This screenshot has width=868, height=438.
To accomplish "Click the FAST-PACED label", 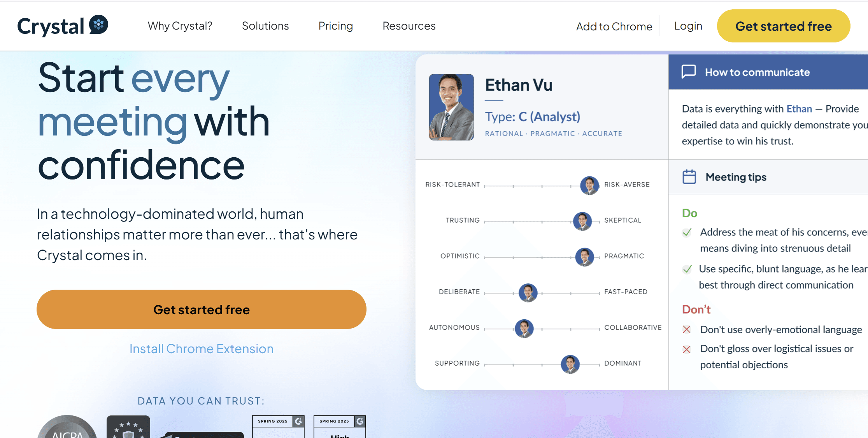I will click(x=626, y=292).
